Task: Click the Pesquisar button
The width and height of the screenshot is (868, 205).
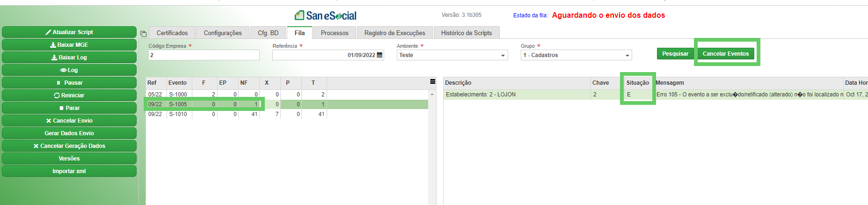Action: [675, 54]
